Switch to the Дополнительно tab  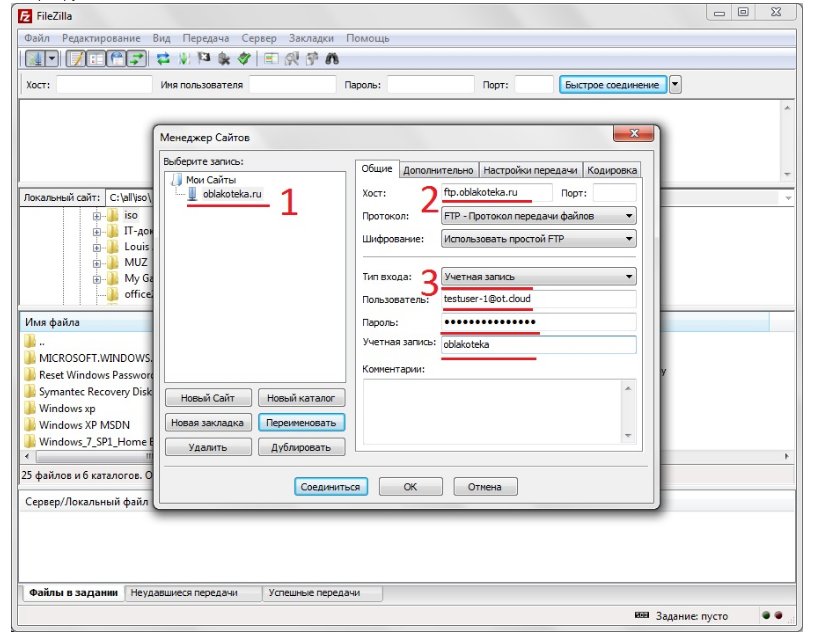[438, 170]
